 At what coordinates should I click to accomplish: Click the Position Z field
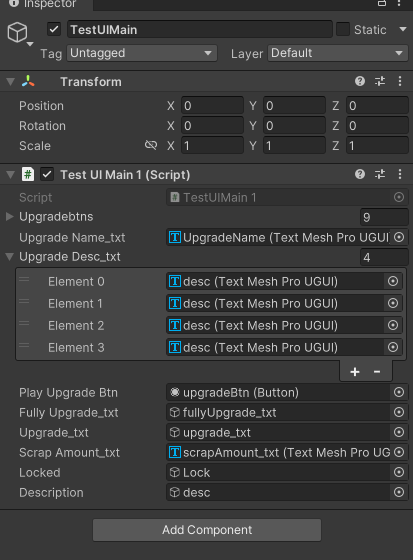pyautogui.click(x=377, y=106)
